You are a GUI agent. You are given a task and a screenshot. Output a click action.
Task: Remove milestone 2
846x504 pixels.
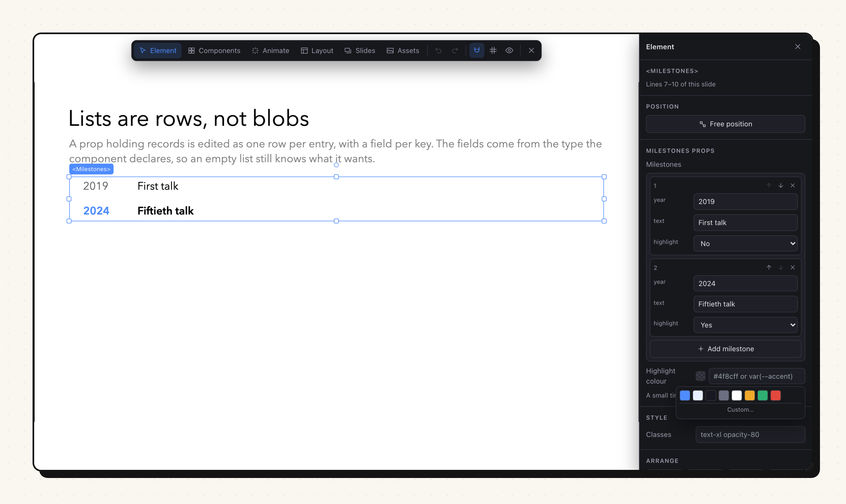pos(793,267)
